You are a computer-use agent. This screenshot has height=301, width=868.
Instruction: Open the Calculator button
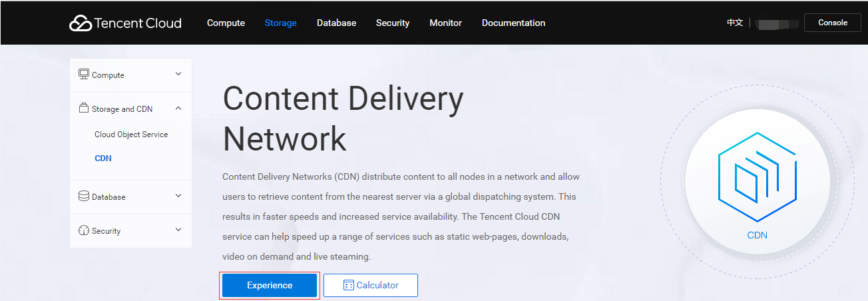pyautogui.click(x=371, y=285)
